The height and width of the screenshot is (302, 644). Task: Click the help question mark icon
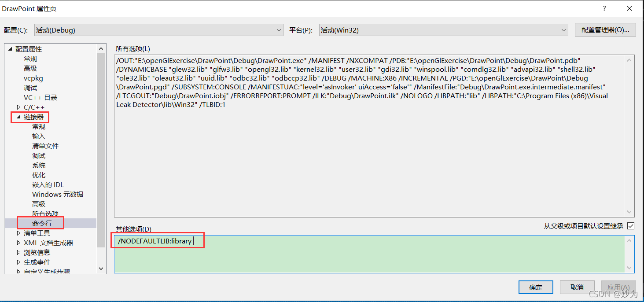(604, 8)
